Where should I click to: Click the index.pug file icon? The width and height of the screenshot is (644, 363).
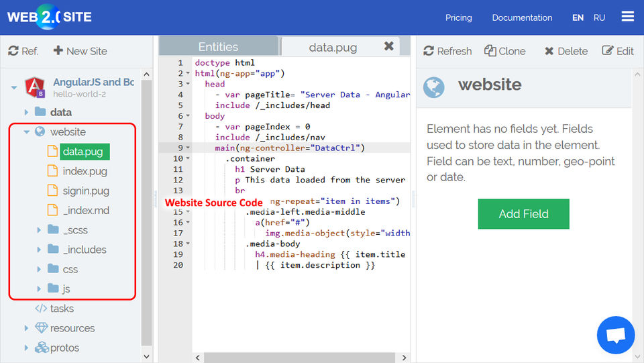pyautogui.click(x=52, y=170)
